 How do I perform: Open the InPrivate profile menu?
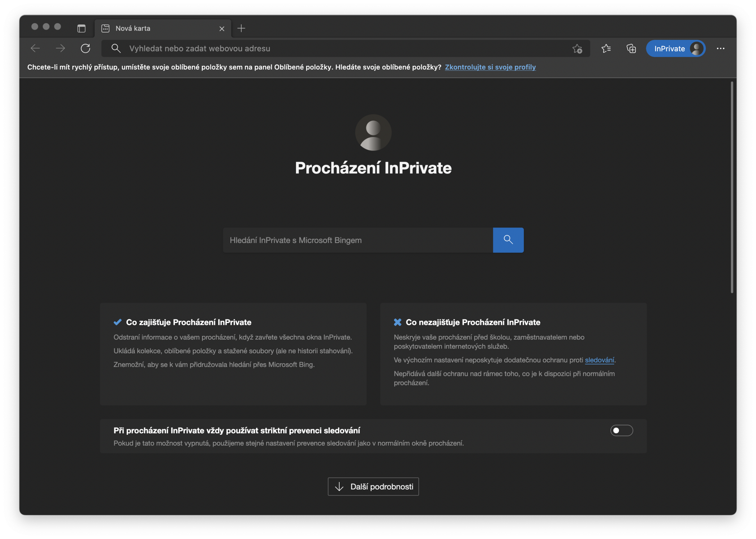coord(675,49)
